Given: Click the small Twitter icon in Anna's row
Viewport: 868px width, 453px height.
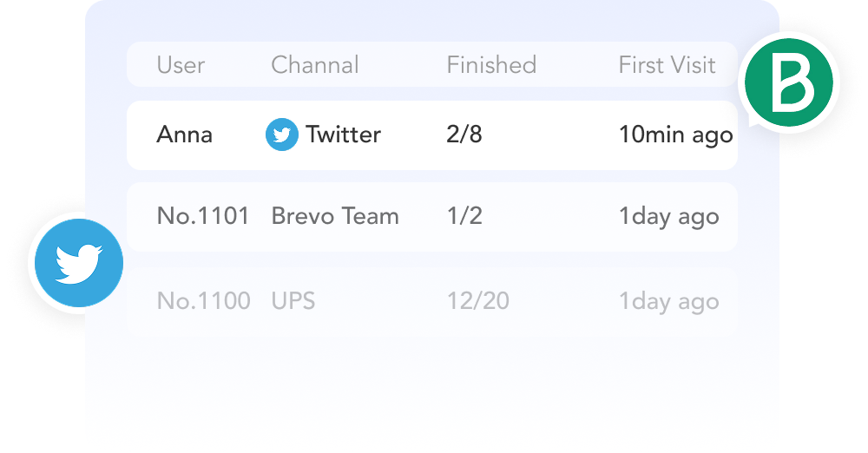Looking at the screenshot, I should (x=281, y=135).
